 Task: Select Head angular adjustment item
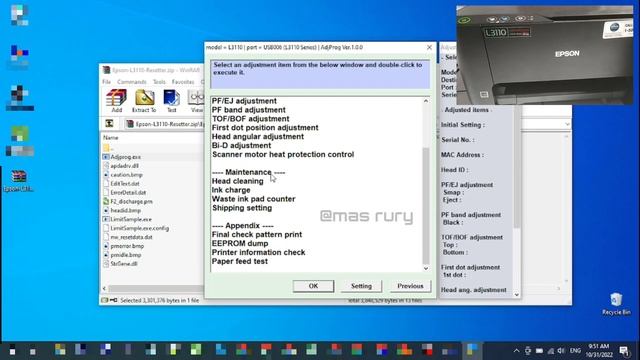point(258,137)
